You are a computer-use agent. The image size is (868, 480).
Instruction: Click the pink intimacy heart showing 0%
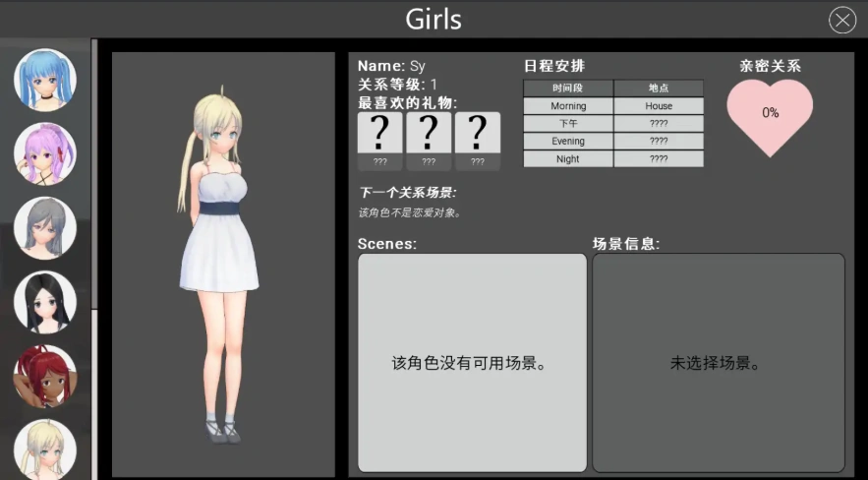770,115
